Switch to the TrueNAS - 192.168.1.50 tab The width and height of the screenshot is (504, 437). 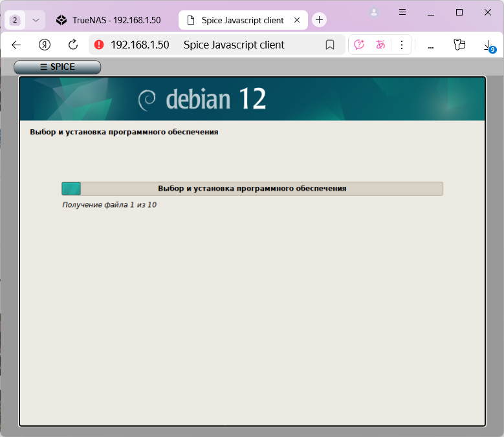click(x=108, y=20)
